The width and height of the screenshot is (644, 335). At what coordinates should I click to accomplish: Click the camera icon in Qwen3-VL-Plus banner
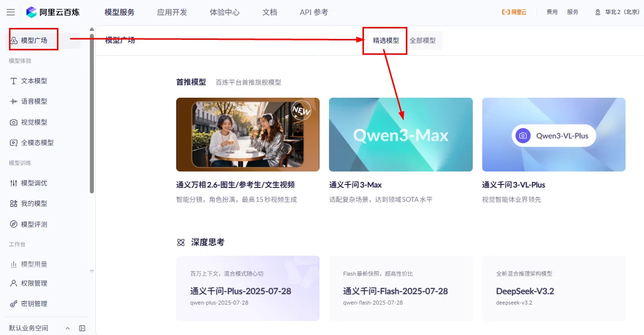523,136
